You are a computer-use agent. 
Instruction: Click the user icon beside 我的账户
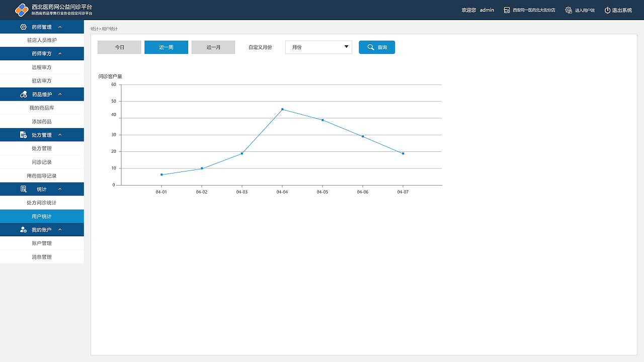click(x=23, y=230)
